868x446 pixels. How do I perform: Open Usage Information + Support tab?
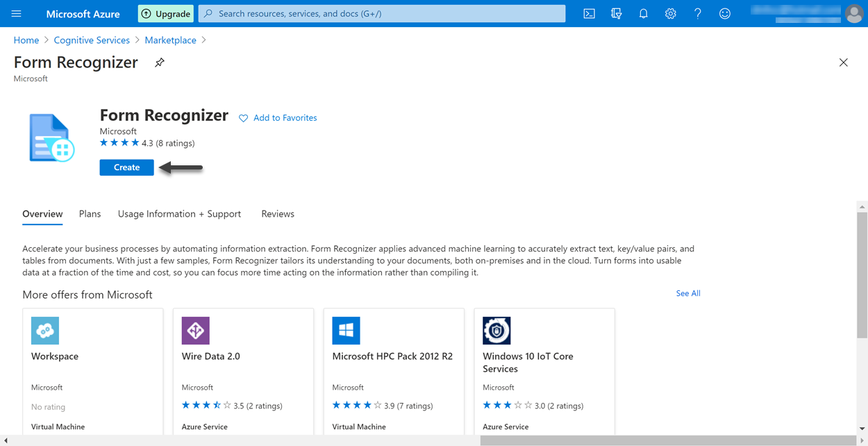179,214
